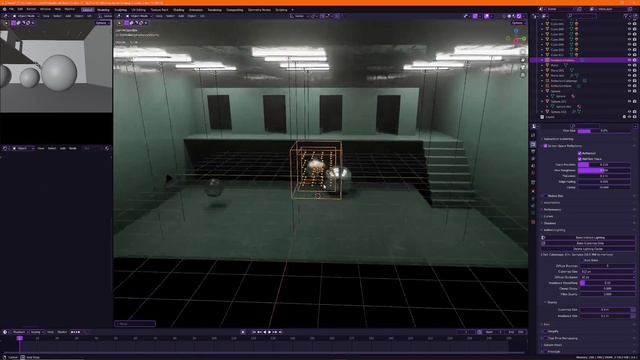The image size is (640, 360).
Task: Enable the Simplify checkbox
Action: coord(545,331)
